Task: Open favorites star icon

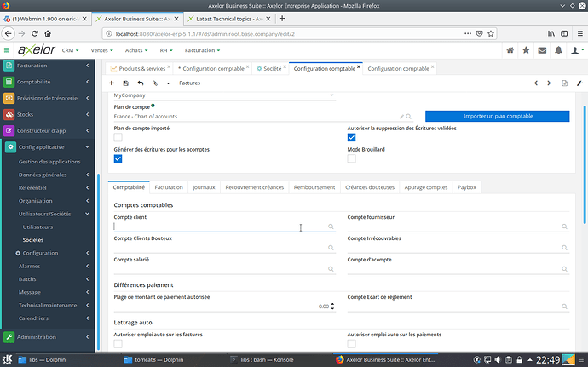Action: point(526,50)
